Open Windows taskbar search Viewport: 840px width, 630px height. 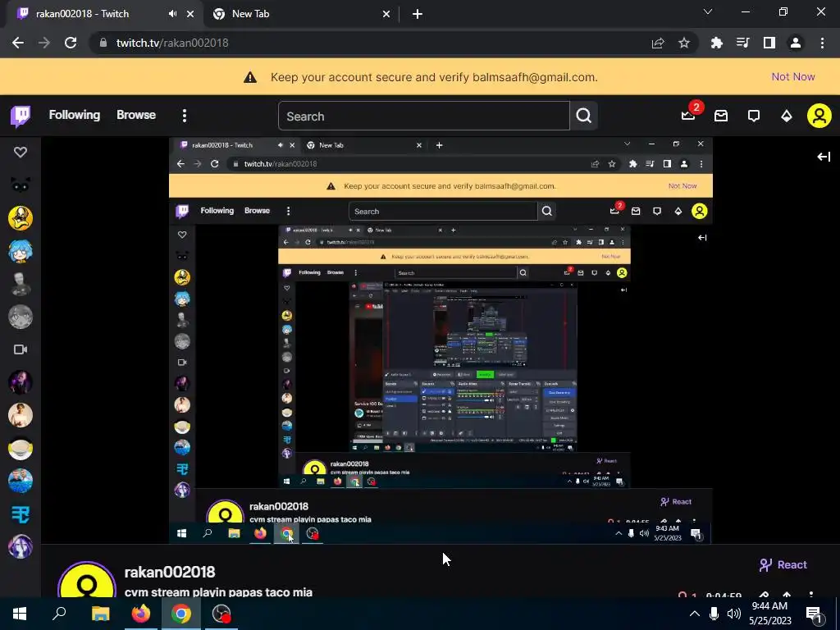tap(59, 614)
